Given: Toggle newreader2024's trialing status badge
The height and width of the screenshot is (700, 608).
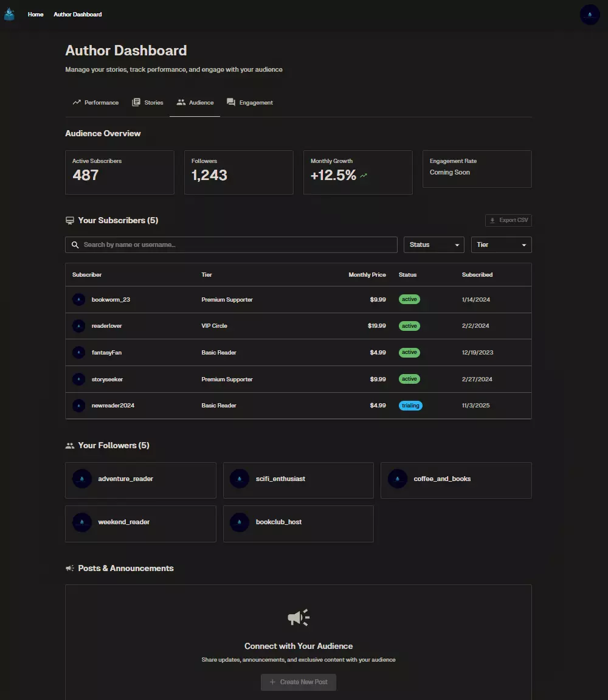Looking at the screenshot, I should (410, 405).
